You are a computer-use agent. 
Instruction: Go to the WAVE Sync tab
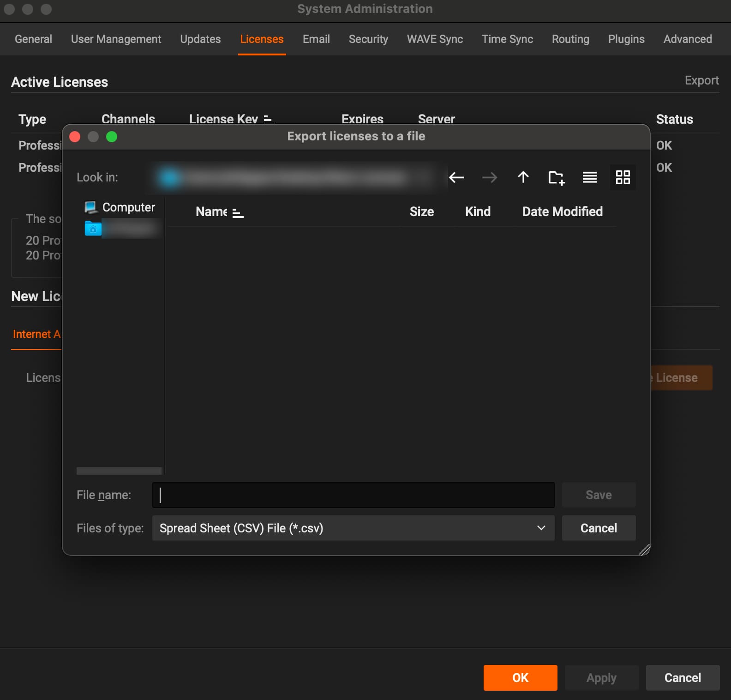pos(435,39)
